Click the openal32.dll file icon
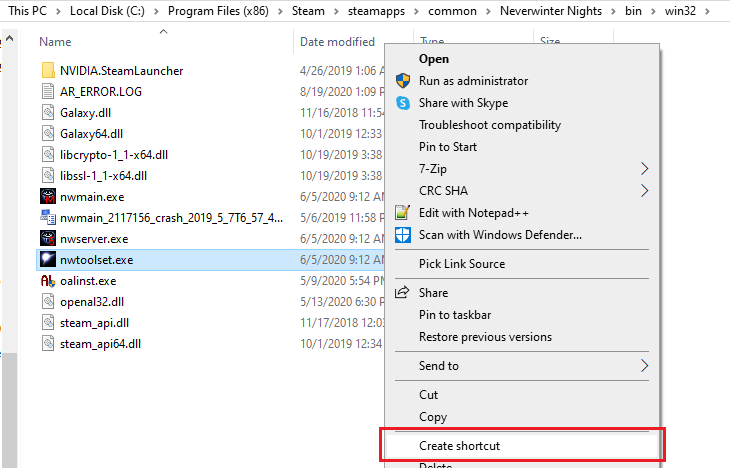The height and width of the screenshot is (468, 730). point(48,301)
